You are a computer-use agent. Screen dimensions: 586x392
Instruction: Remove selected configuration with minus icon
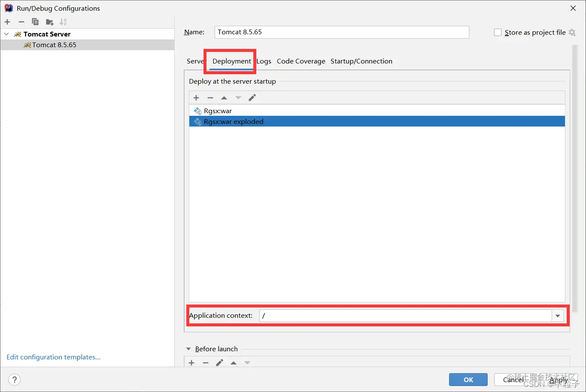(21, 22)
